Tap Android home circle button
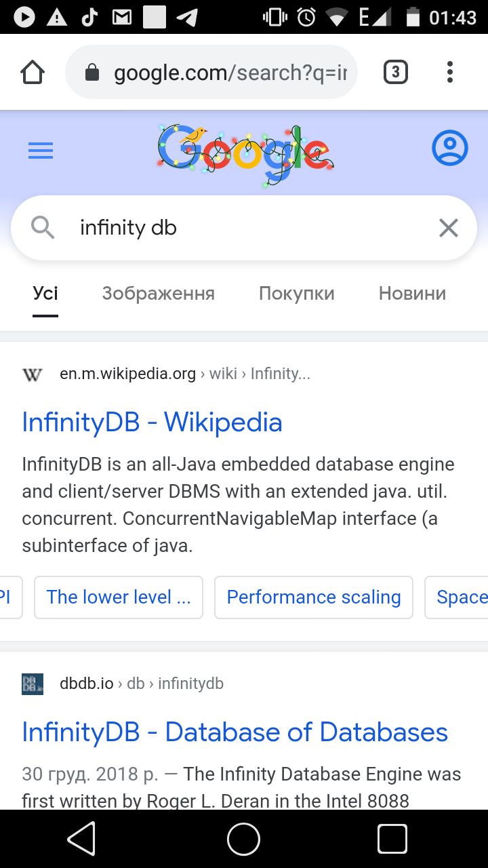 click(244, 840)
